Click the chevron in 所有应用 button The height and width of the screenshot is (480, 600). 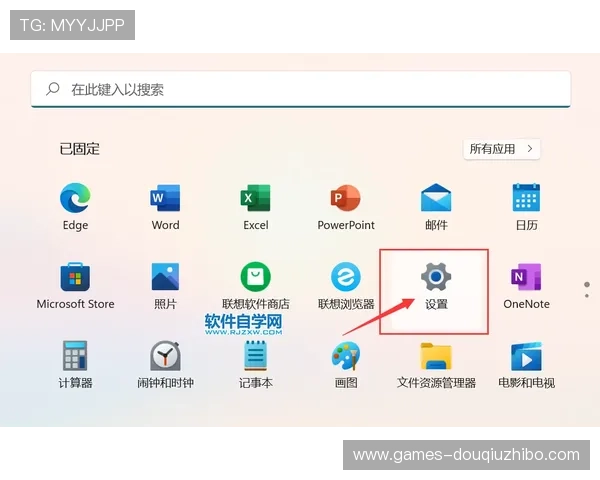[x=530, y=149]
